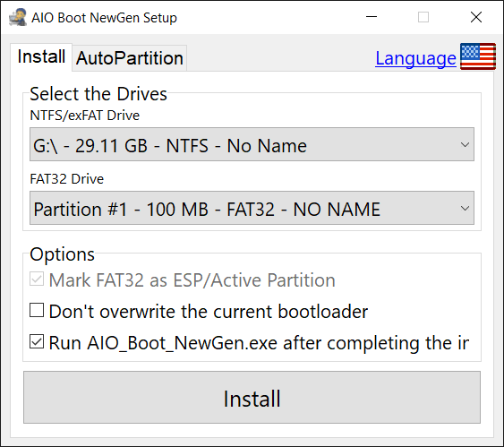Click the 'AIO Boot NewGen Setup' window title
The image size is (504, 447).
pyautogui.click(x=104, y=18)
